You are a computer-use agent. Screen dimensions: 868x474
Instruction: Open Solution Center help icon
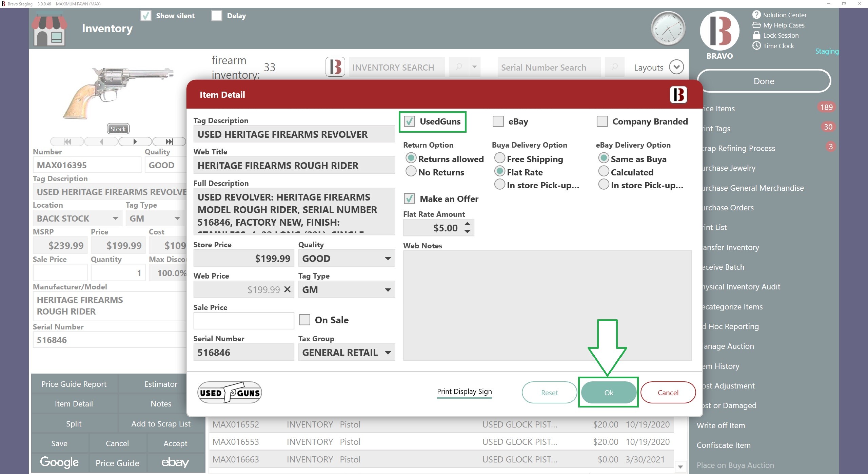[x=756, y=15]
